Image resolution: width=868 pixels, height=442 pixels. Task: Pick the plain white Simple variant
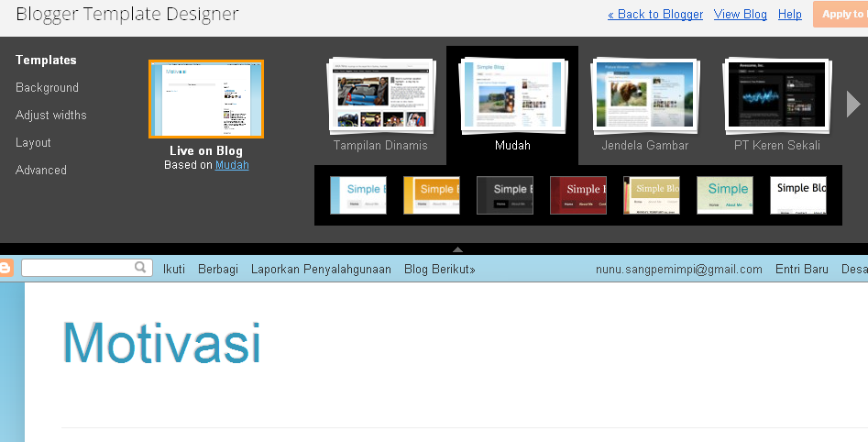pos(798,195)
